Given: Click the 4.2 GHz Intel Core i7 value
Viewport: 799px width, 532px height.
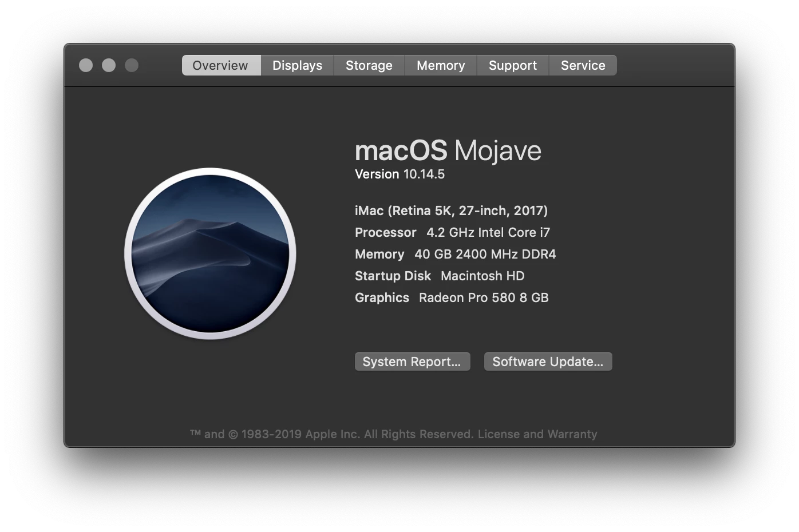Looking at the screenshot, I should click(x=488, y=232).
